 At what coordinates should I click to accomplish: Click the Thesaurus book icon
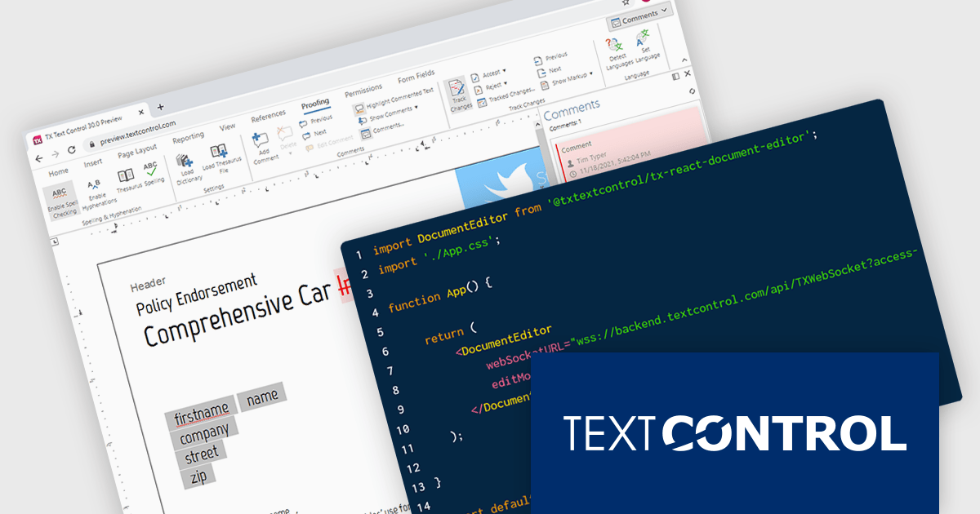125,176
